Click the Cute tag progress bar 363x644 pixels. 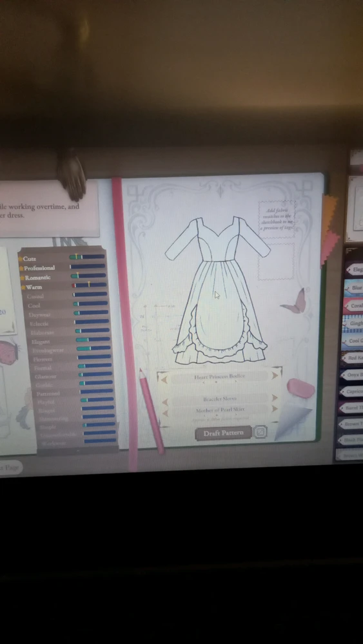click(x=87, y=257)
